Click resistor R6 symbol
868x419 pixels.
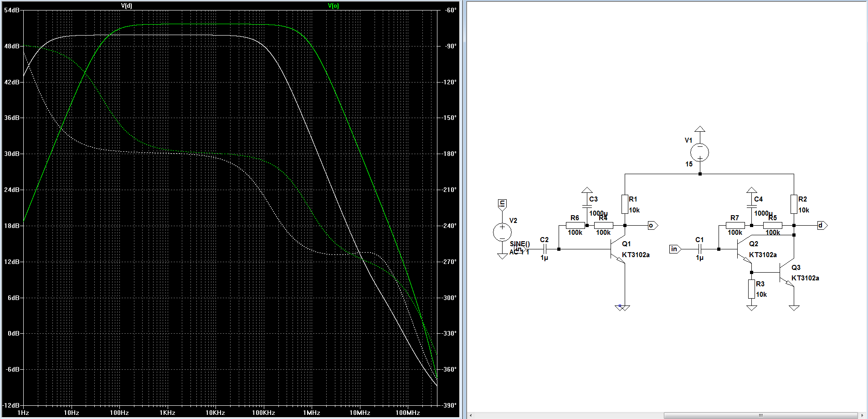[575, 225]
